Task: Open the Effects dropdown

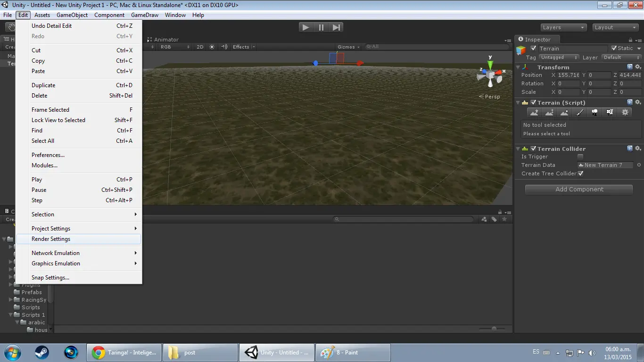Action: tap(244, 47)
